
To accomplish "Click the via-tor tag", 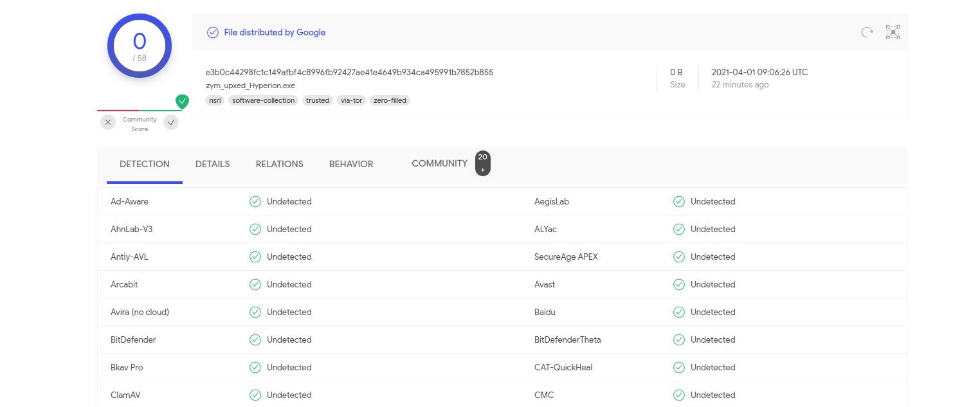I will coord(351,100).
